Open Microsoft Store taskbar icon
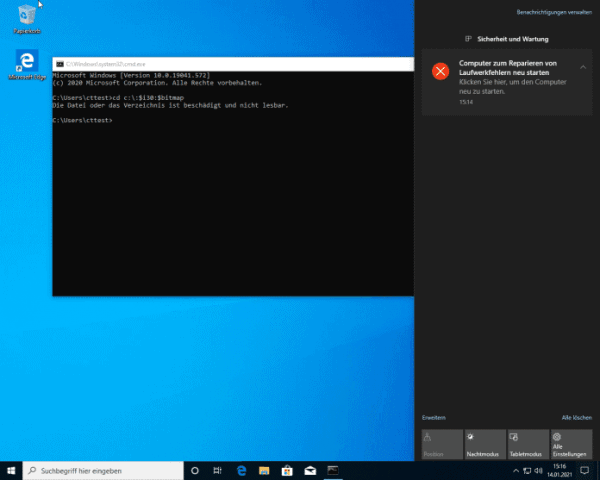600x480 pixels. click(x=287, y=470)
